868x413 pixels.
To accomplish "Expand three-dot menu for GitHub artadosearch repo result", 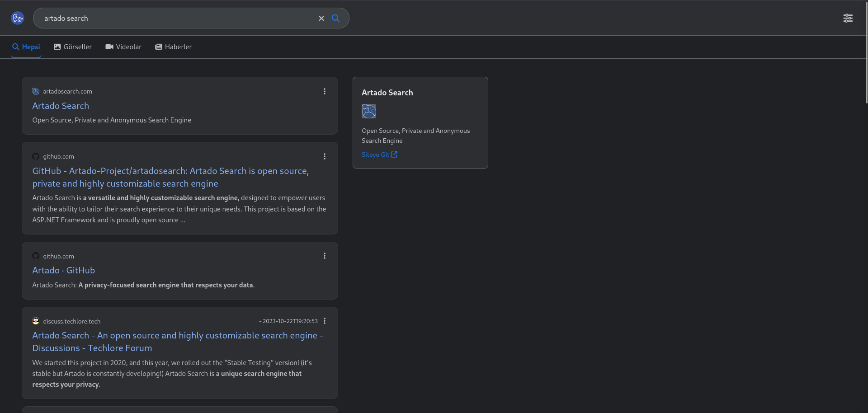I will click(325, 157).
